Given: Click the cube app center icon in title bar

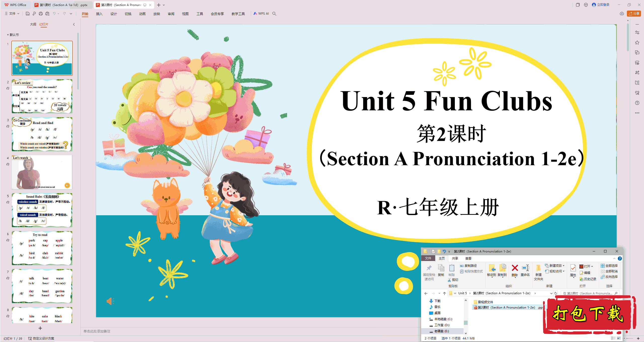Looking at the screenshot, I should coord(586,5).
